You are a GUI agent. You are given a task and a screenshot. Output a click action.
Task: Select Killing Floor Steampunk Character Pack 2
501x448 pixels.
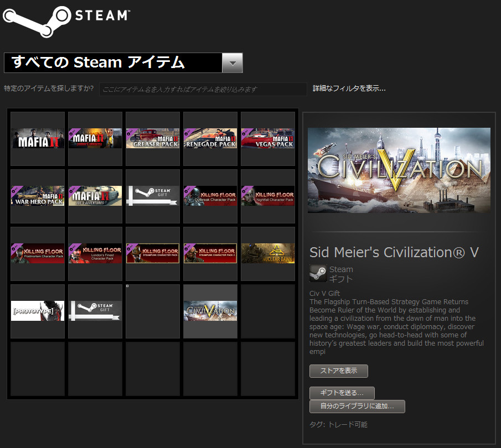[210, 253]
